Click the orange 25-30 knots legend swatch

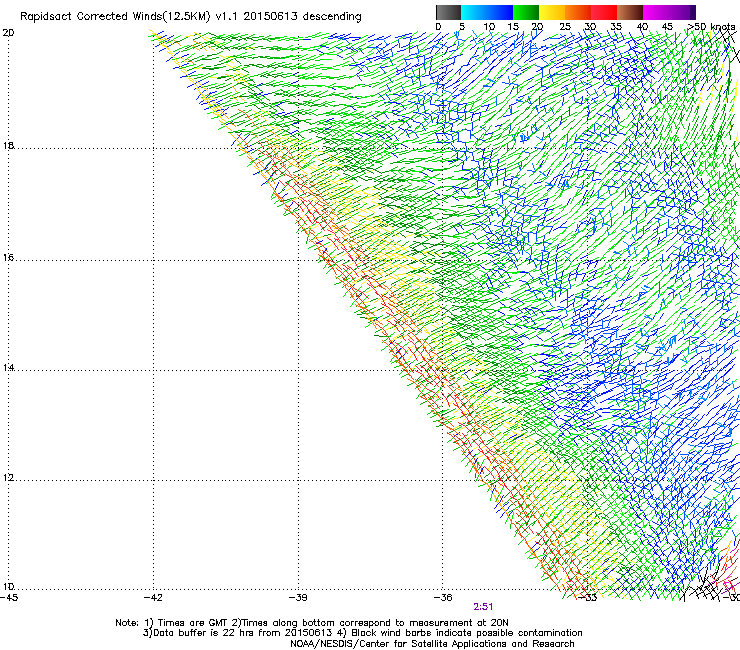(578, 12)
